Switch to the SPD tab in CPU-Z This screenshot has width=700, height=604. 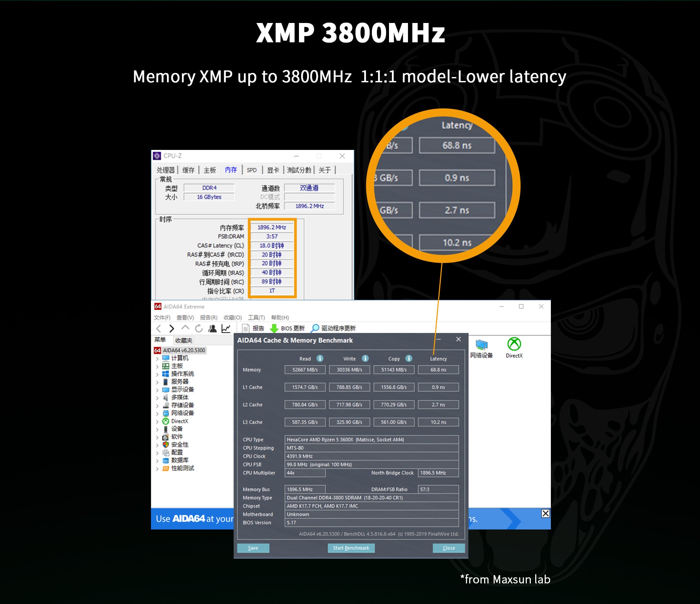coord(252,170)
